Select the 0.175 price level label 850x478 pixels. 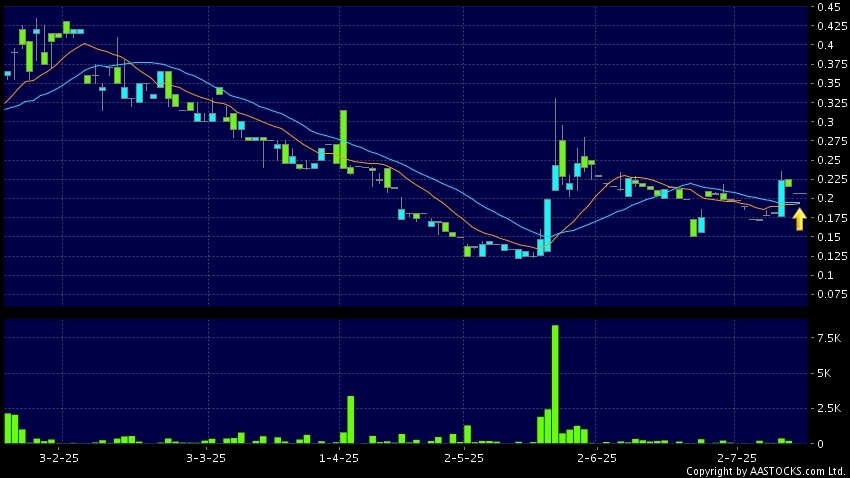click(x=832, y=218)
